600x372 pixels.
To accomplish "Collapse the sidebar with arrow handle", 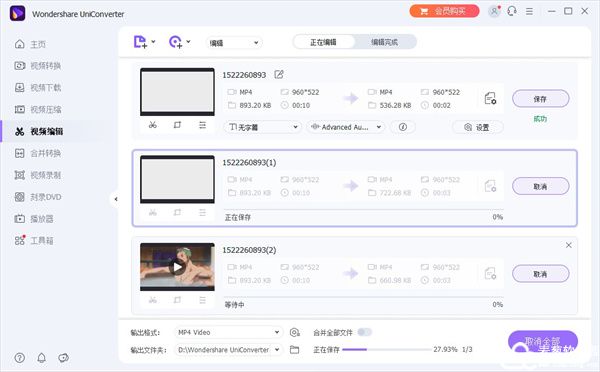I will coord(115,199).
